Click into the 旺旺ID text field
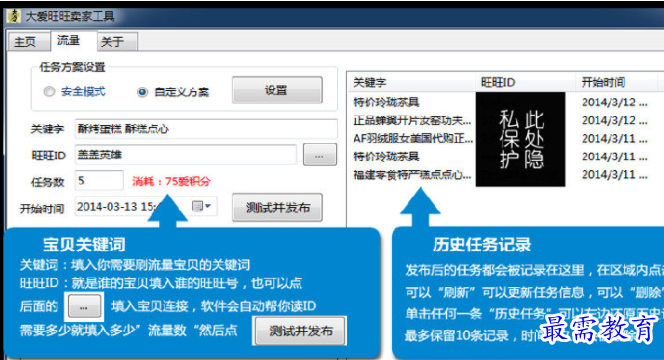664x360 pixels. [x=185, y=155]
